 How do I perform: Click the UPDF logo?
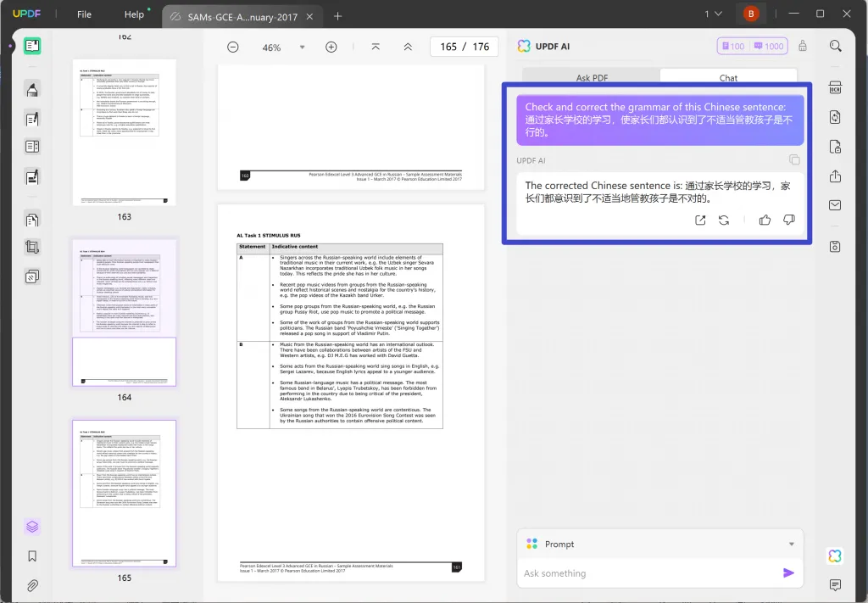pos(26,14)
